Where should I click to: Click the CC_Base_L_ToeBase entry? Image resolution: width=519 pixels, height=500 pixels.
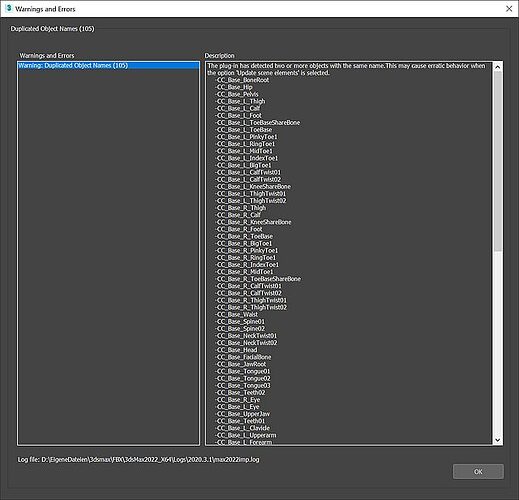[x=244, y=130]
